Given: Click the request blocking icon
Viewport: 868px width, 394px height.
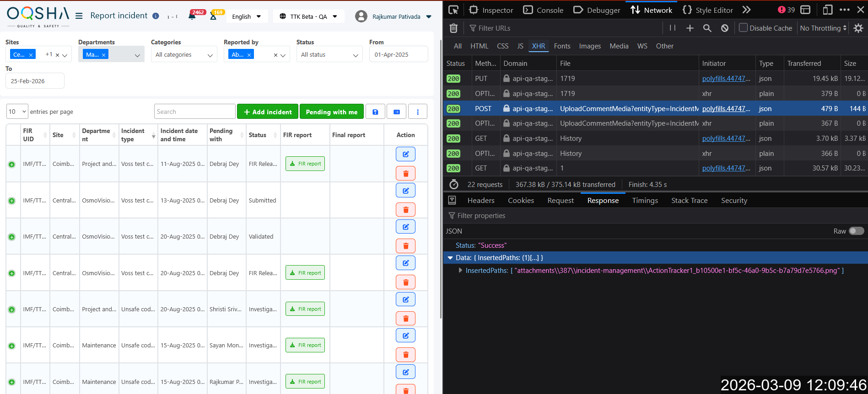Looking at the screenshot, I should click(725, 28).
